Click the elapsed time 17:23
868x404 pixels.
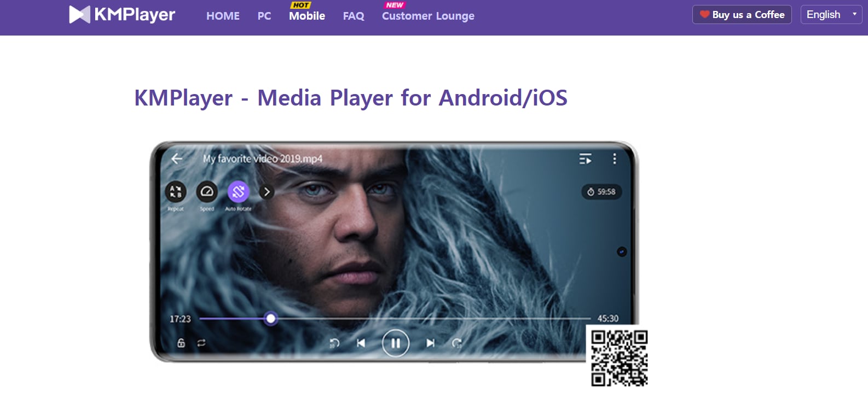[x=180, y=319]
